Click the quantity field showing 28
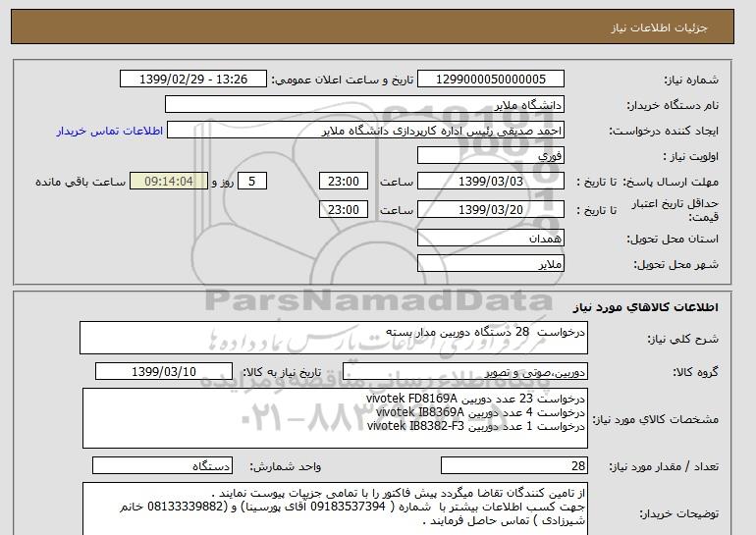756x535 pixels. click(x=514, y=466)
